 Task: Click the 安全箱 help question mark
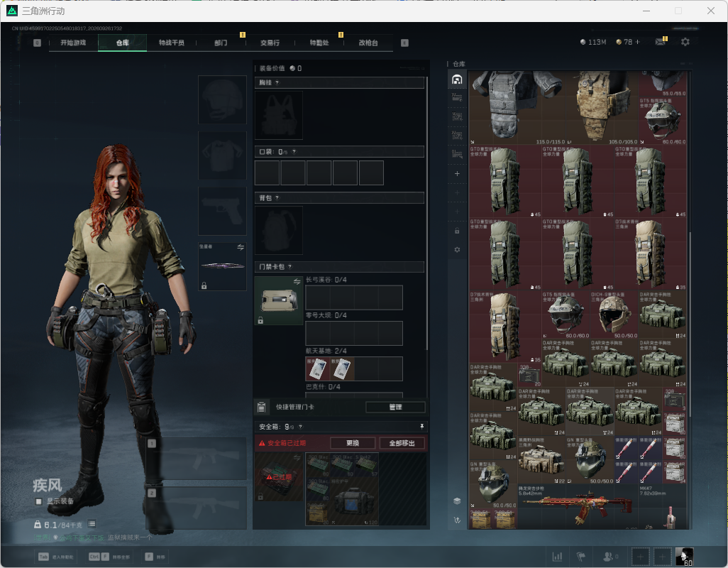[x=300, y=427]
